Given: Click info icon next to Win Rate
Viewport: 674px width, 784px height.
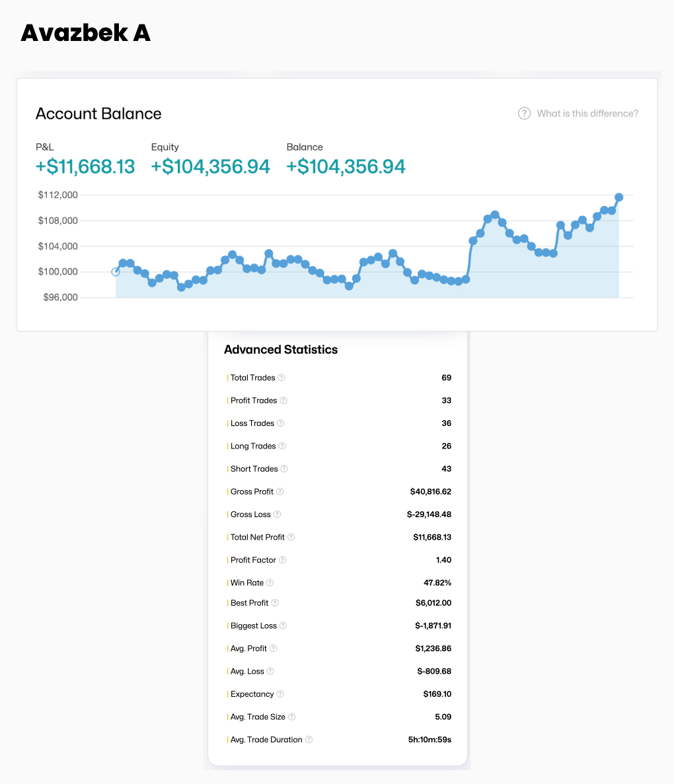Looking at the screenshot, I should coord(270,583).
